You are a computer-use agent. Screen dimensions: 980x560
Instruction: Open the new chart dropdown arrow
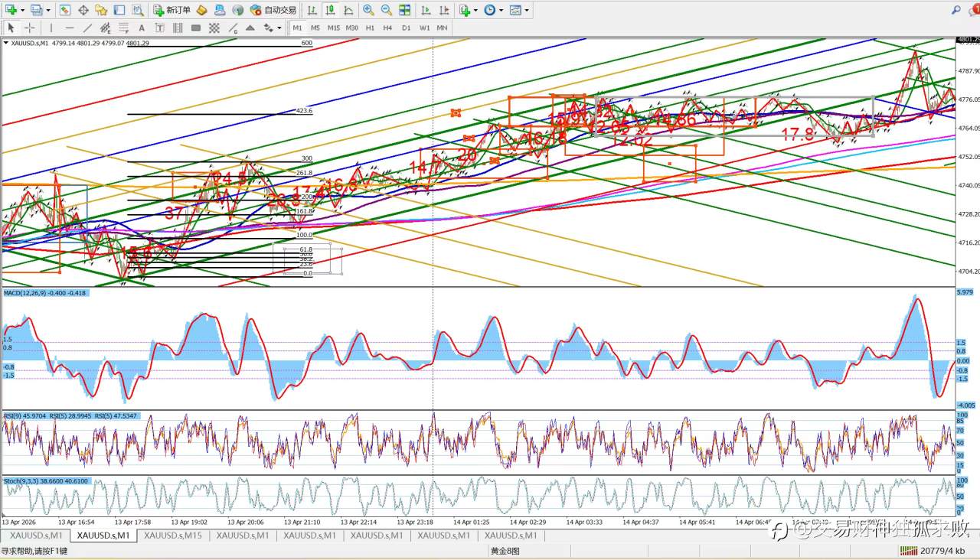point(23,10)
